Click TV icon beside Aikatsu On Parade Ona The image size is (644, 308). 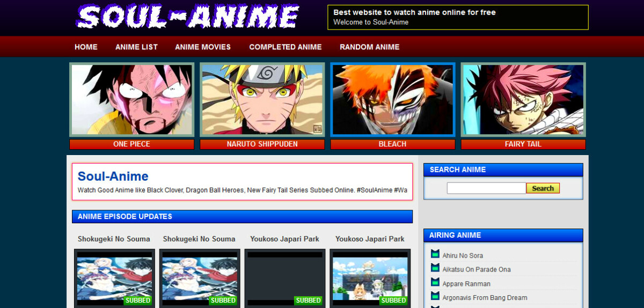[435, 268]
